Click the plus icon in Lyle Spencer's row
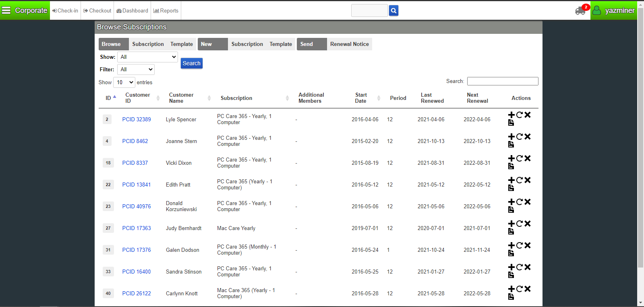The height and width of the screenshot is (307, 644). click(x=511, y=115)
